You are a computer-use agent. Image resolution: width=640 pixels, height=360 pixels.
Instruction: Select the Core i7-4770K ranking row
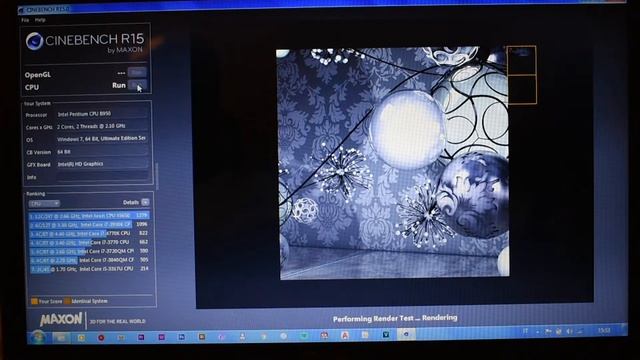(89, 233)
